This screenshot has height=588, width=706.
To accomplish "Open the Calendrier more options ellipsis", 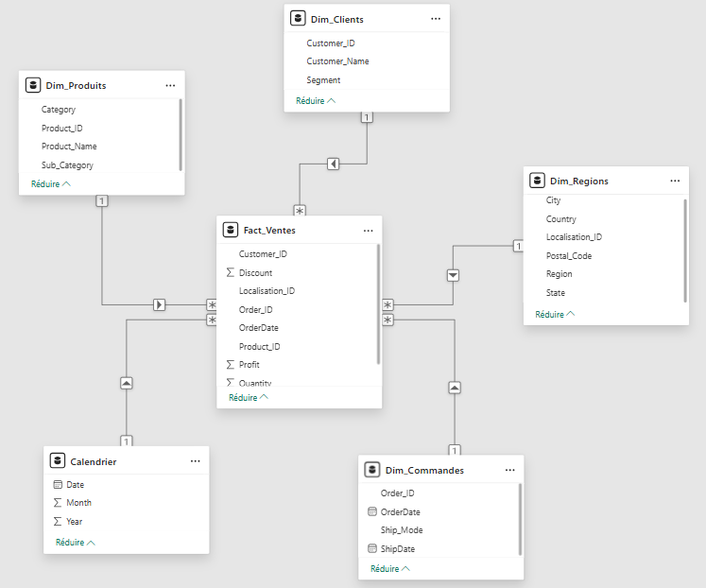I will pyautogui.click(x=195, y=461).
